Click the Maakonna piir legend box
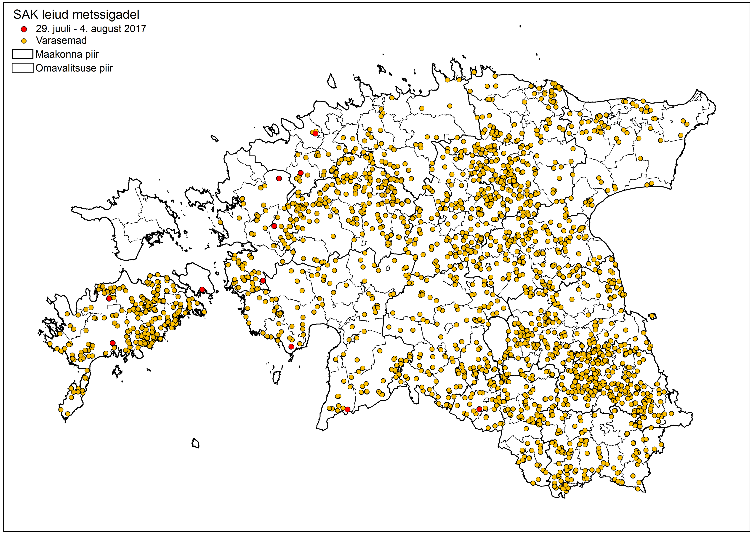The image size is (756, 535). click(22, 54)
